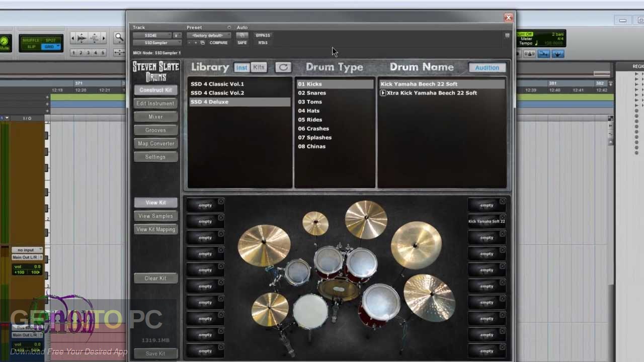Open the SSDSampler plugin selector dropdown
Screen dimensions: 644x362
(x=157, y=43)
